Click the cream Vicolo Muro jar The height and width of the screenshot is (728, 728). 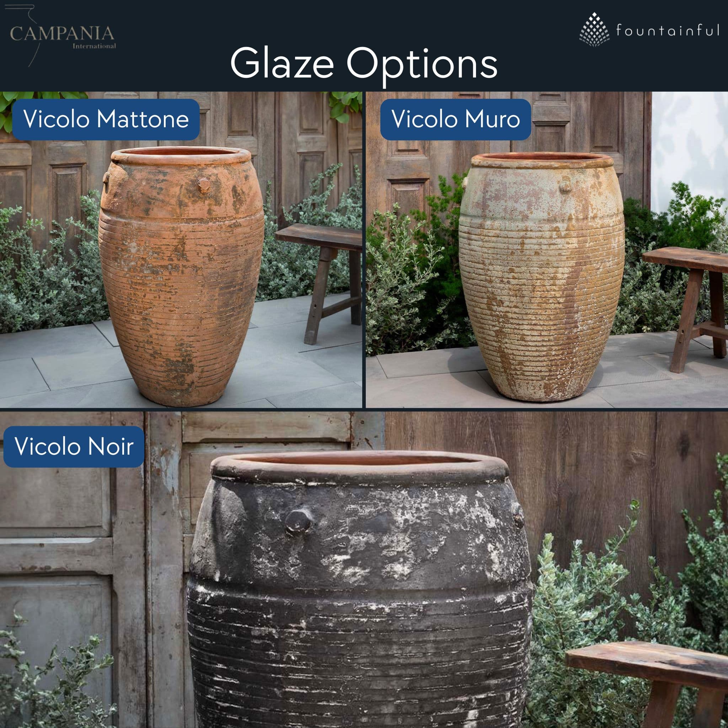(x=541, y=276)
